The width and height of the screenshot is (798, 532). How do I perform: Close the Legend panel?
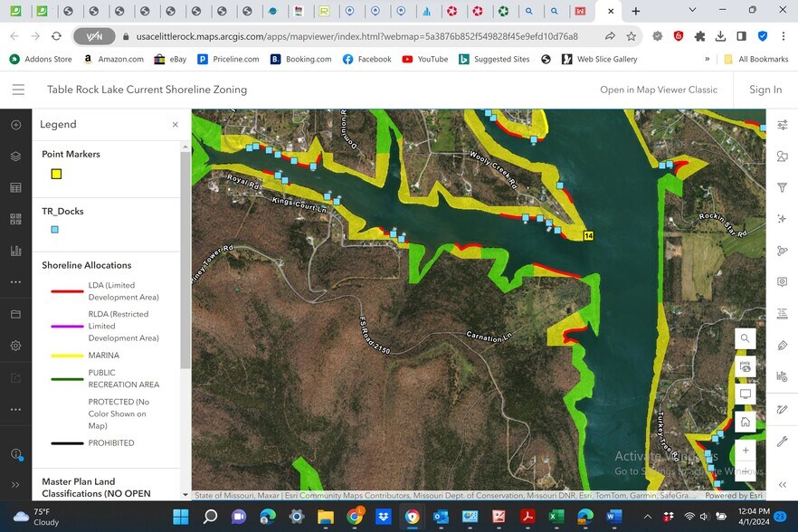[176, 125]
